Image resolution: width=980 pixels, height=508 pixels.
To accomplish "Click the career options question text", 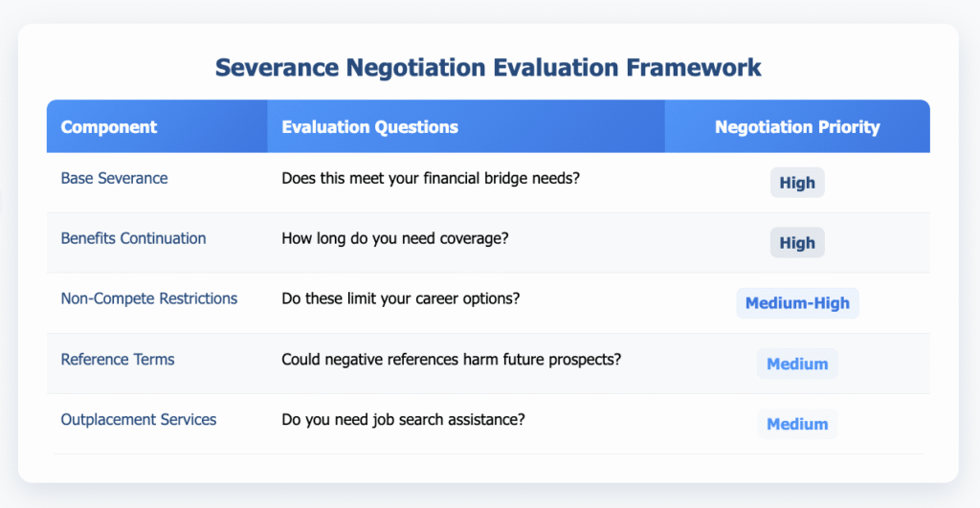I will tap(400, 298).
